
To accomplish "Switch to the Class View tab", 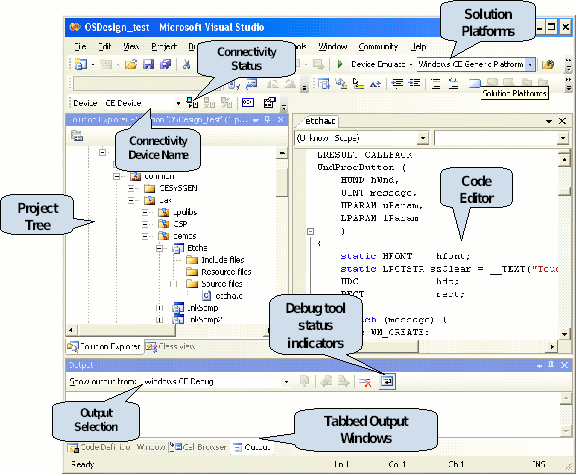I will click(x=170, y=346).
